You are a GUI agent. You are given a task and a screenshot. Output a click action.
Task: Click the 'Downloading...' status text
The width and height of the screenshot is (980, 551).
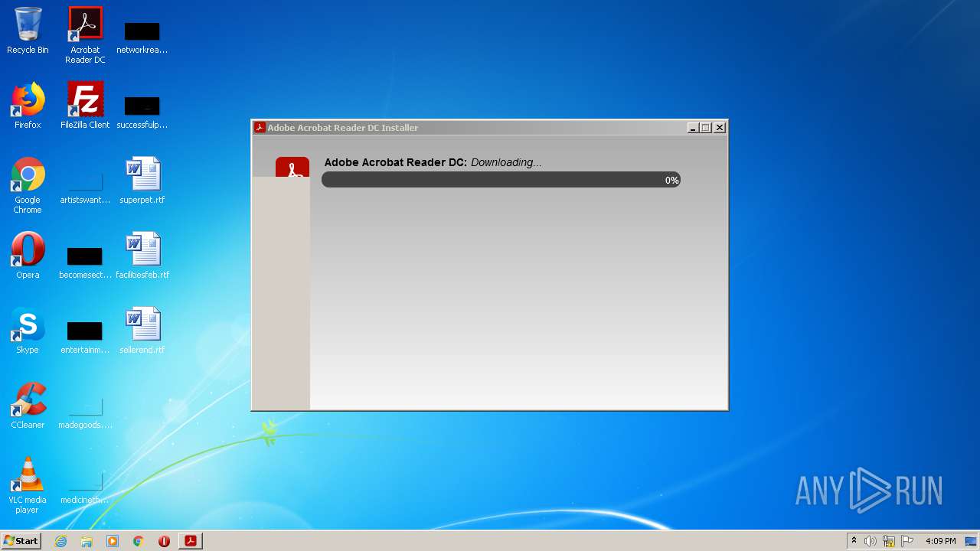pyautogui.click(x=506, y=162)
